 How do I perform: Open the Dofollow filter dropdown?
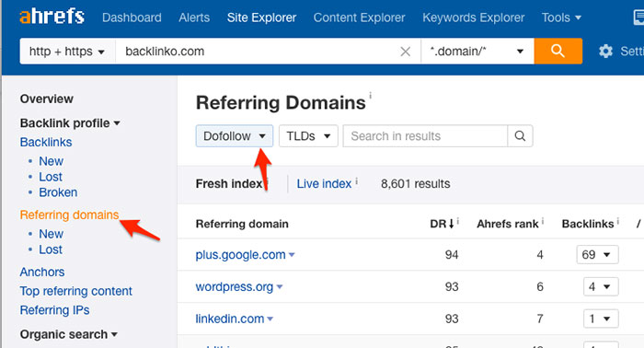(x=234, y=136)
